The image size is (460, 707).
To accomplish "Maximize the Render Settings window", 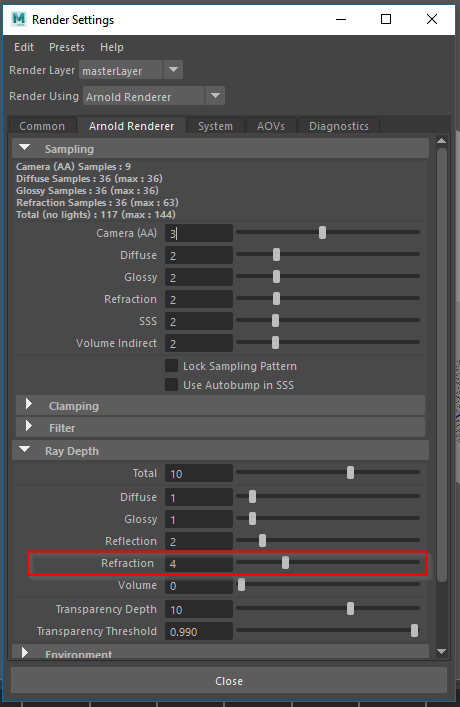I will coord(386,19).
